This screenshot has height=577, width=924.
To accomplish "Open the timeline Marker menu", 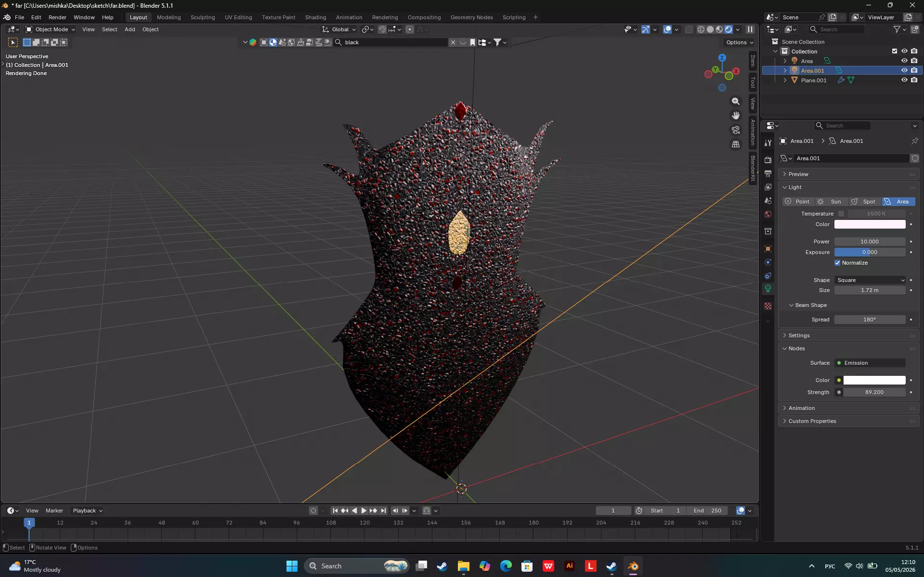I will (54, 511).
